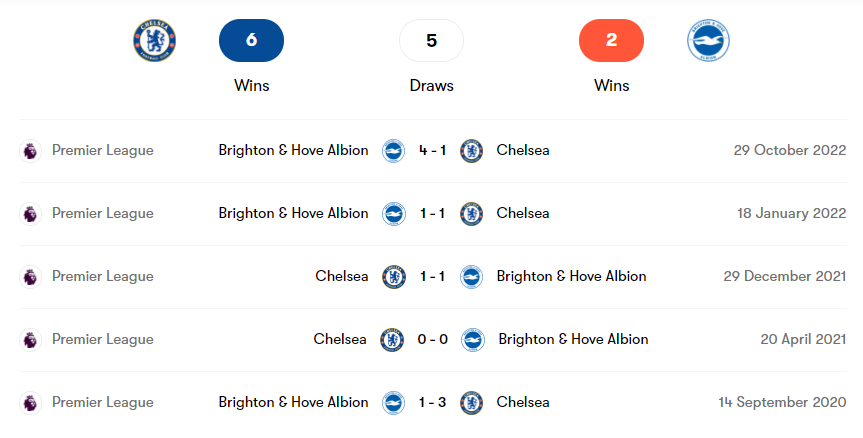Viewport: 863px width, 438px height.
Task: Open the 1 - 3 match score
Action: (432, 403)
